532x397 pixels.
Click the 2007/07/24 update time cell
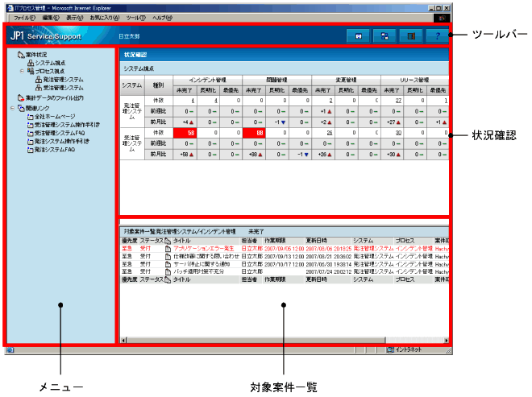(x=328, y=272)
